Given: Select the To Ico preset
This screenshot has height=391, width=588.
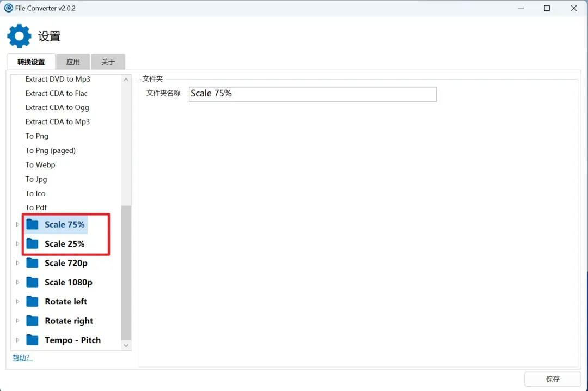Looking at the screenshot, I should [x=35, y=194].
